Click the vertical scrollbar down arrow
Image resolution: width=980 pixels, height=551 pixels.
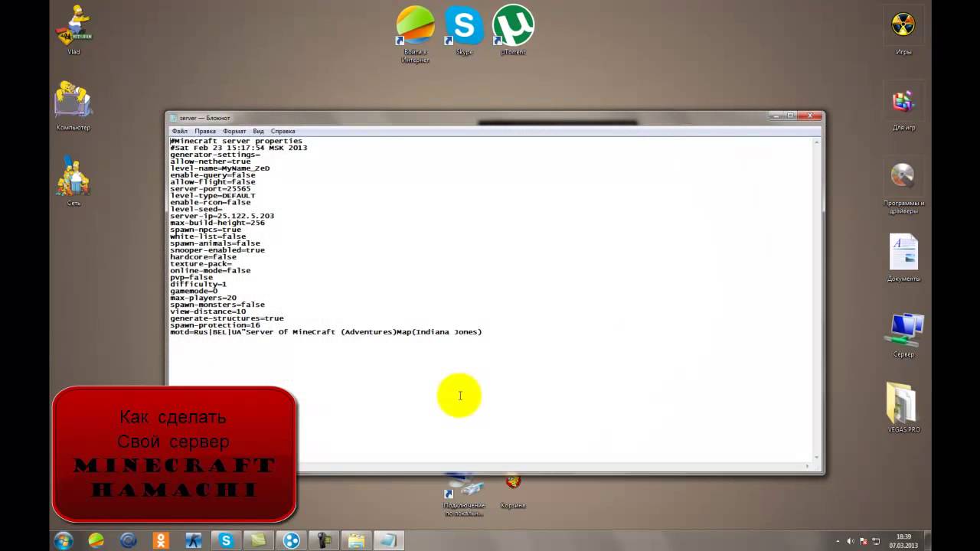pos(818,458)
